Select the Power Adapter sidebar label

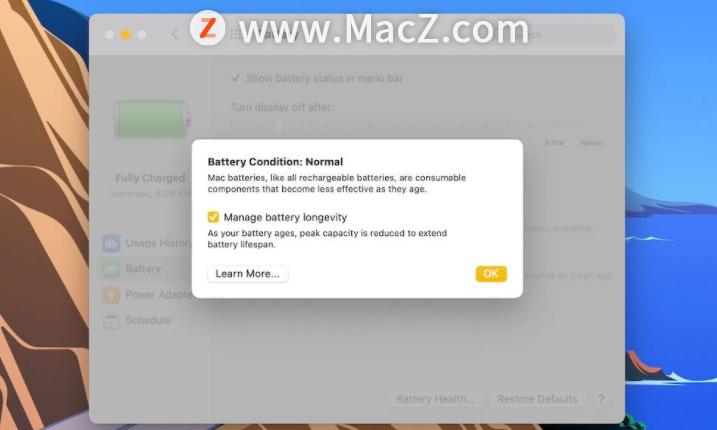pos(160,295)
